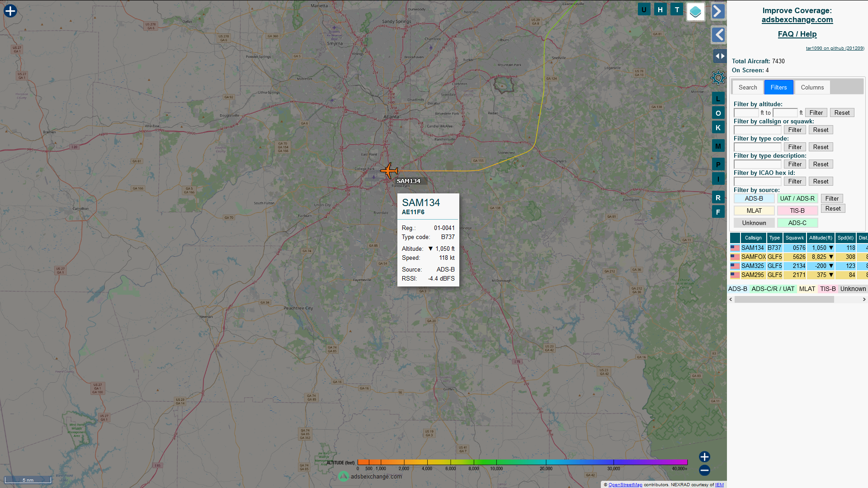Click Reset button for altitude filter
The width and height of the screenshot is (868, 488).
pyautogui.click(x=842, y=113)
